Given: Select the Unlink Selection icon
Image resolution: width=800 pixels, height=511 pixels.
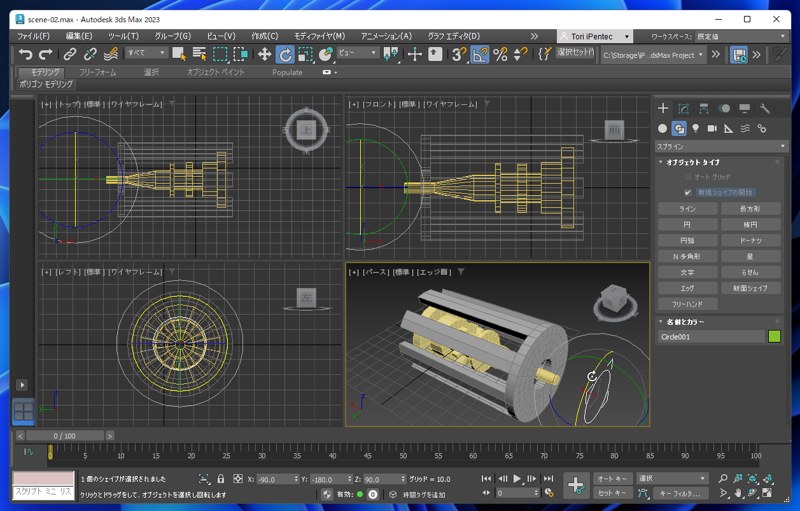Looking at the screenshot, I should (90, 54).
